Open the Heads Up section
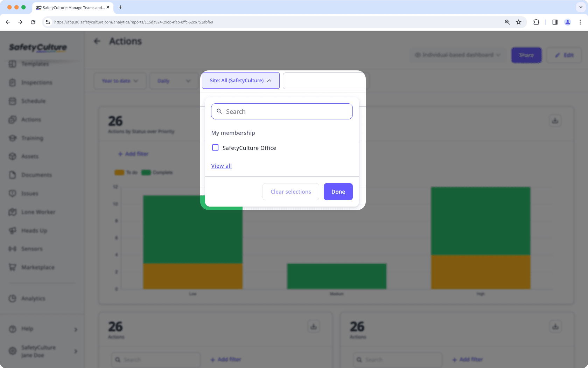 (34, 230)
